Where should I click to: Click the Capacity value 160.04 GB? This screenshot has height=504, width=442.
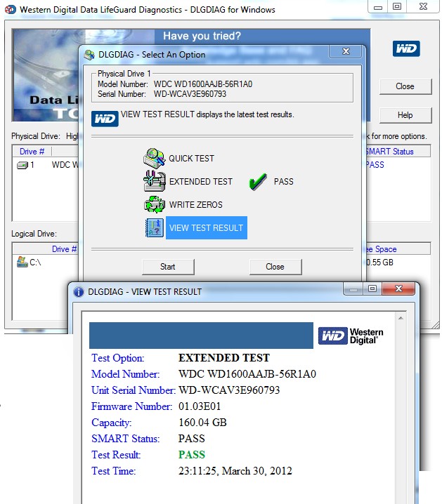coord(202,423)
